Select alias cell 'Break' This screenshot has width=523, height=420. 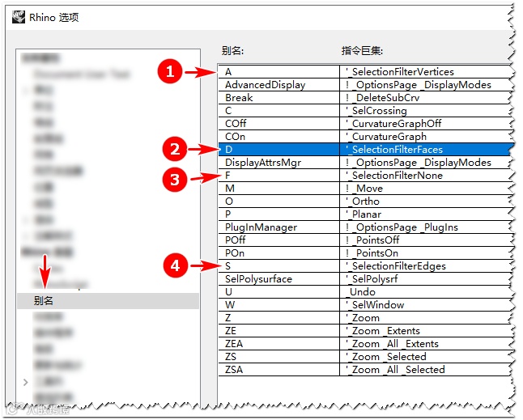coord(279,98)
